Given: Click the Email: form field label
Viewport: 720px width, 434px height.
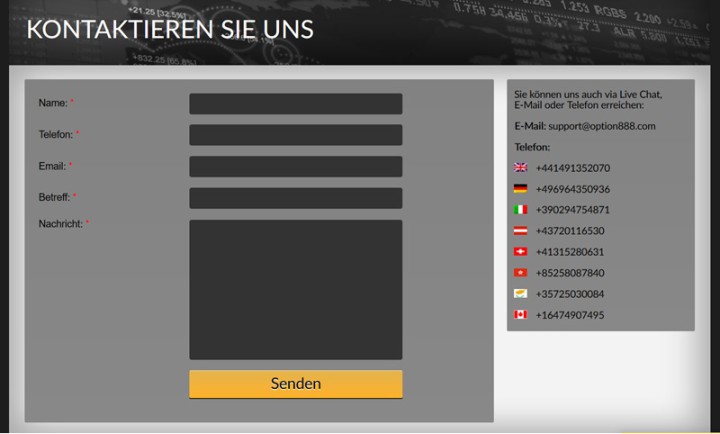Looking at the screenshot, I should (x=52, y=166).
